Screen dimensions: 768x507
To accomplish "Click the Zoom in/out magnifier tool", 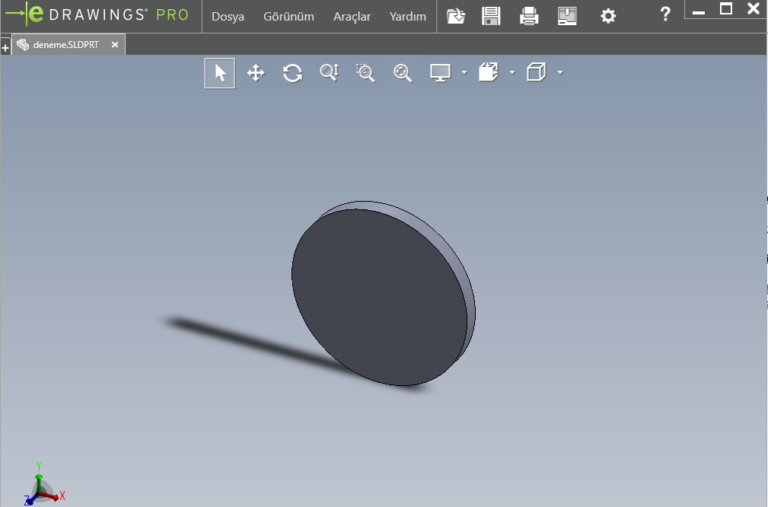I will [x=329, y=73].
